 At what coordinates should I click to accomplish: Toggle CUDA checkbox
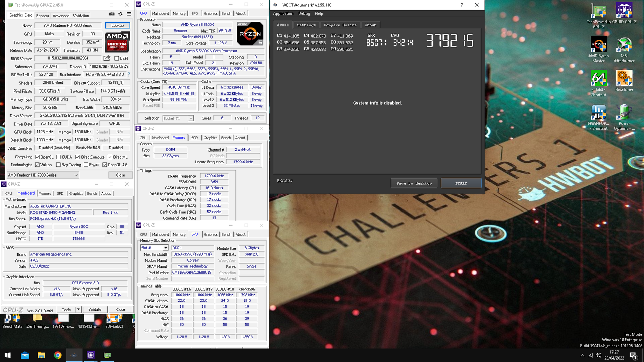tap(59, 157)
